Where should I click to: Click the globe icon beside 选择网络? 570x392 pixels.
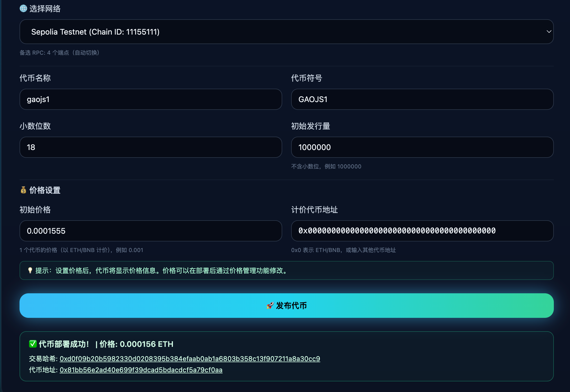tap(23, 9)
